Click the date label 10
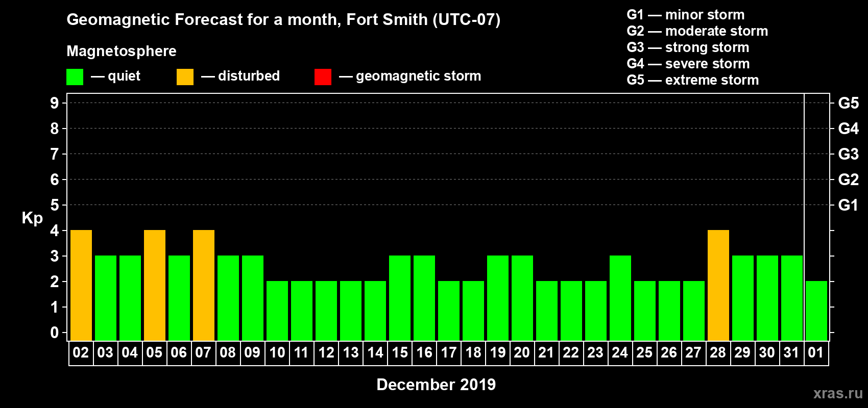 point(277,353)
